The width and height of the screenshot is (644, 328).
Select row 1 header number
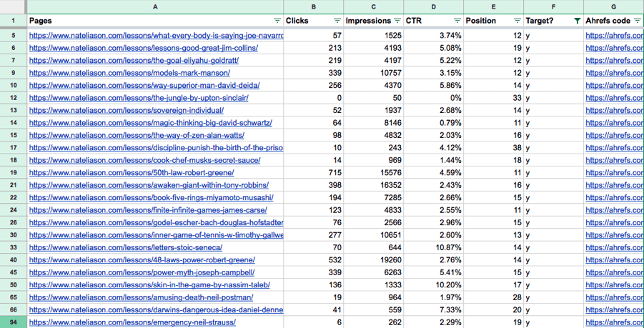coord(13,21)
